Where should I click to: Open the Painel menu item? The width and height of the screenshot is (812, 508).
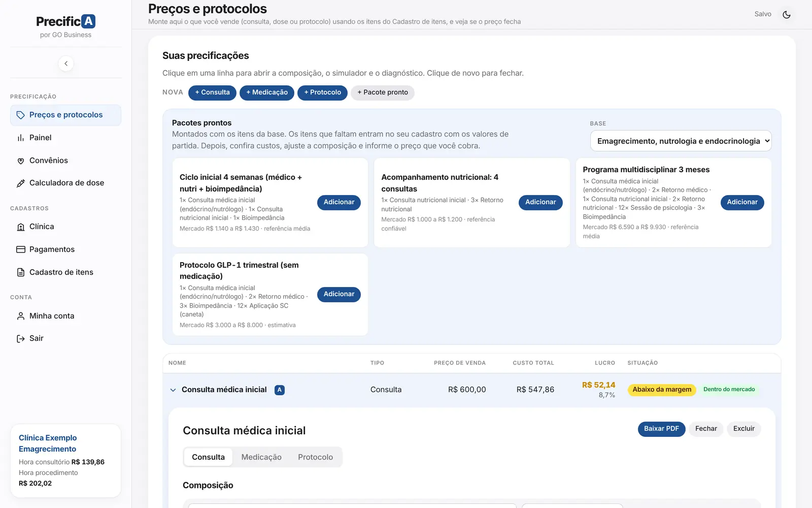click(65, 138)
